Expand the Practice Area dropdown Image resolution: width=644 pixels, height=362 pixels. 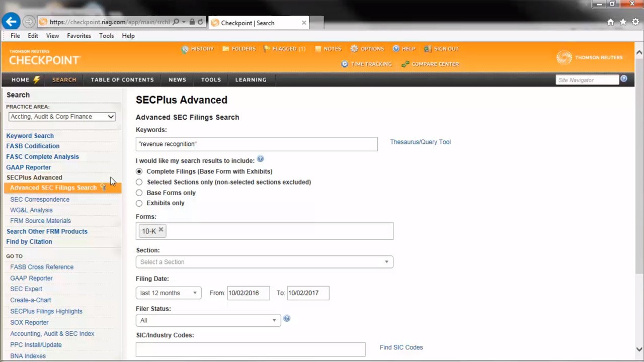(x=61, y=117)
